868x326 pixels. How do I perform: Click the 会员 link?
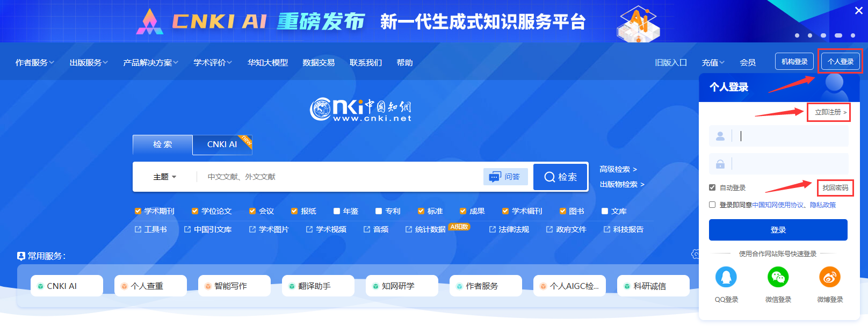(x=748, y=63)
